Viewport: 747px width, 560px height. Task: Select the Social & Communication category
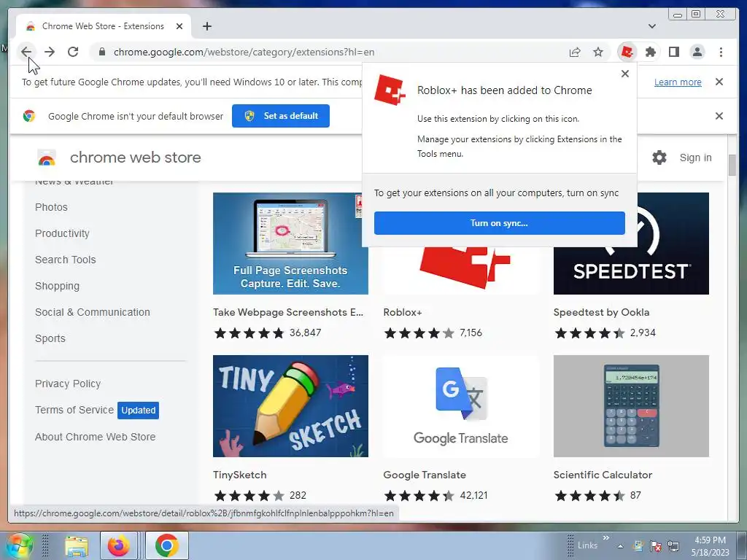pos(93,312)
